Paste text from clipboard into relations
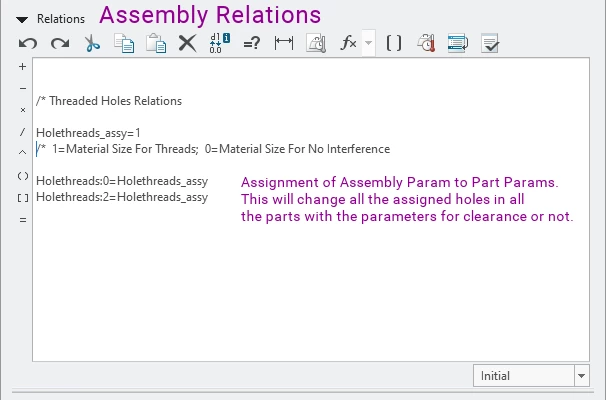606x400 pixels. click(156, 43)
